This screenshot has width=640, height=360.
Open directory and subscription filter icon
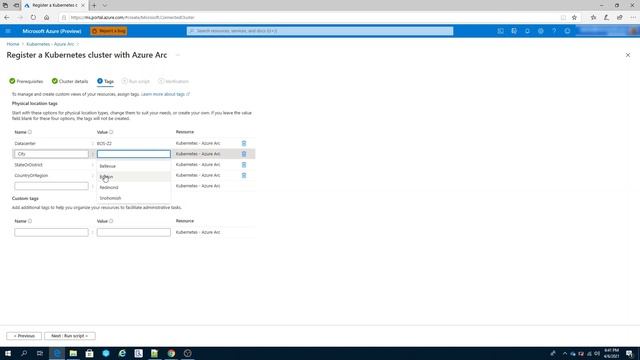[x=514, y=31]
